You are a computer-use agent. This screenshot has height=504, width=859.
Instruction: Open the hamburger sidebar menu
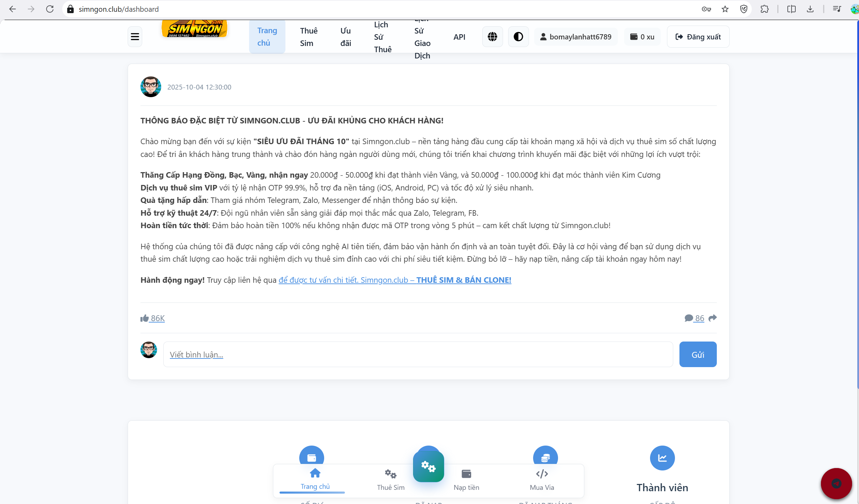(135, 37)
